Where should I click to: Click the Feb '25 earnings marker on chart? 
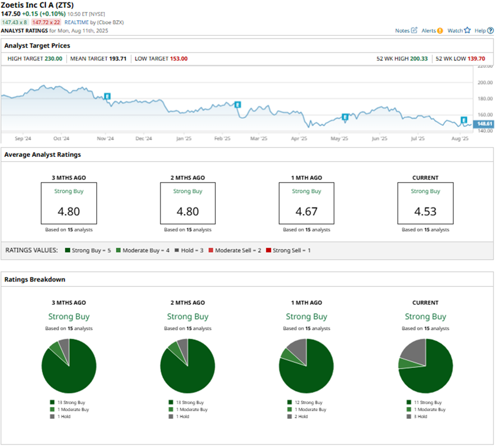coord(237,105)
